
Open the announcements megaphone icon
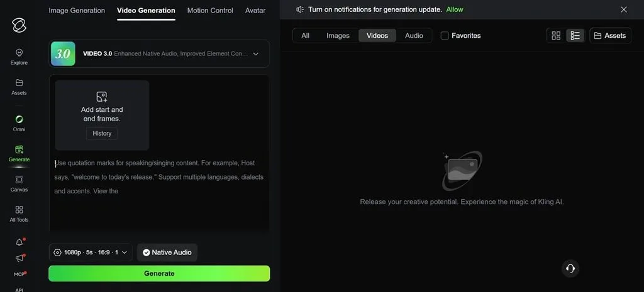pyautogui.click(x=19, y=258)
